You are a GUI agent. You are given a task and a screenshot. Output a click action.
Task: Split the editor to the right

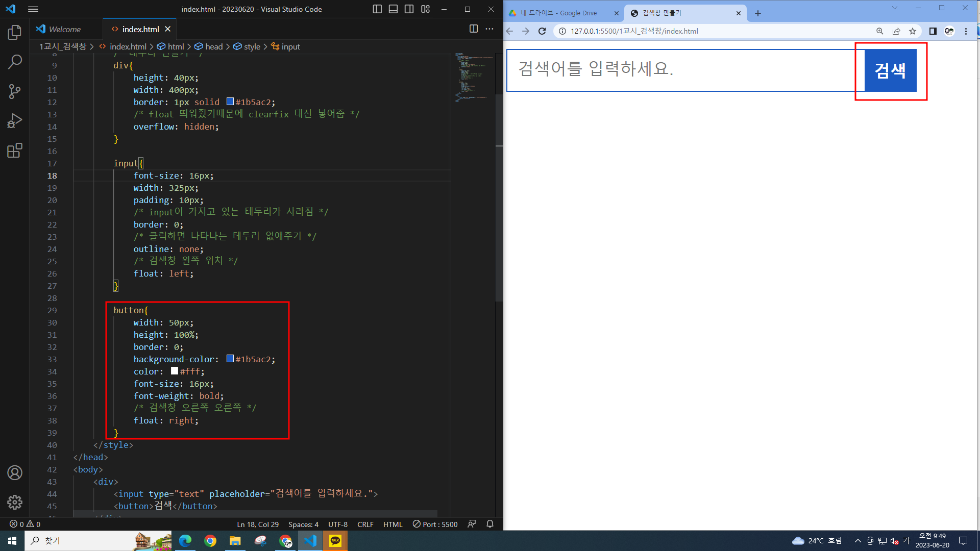[474, 29]
